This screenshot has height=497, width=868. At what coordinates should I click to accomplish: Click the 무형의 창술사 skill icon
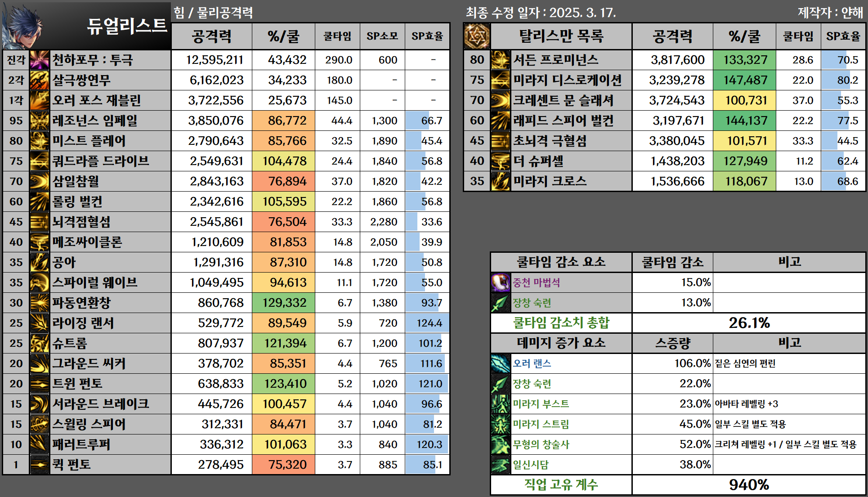tap(500, 444)
